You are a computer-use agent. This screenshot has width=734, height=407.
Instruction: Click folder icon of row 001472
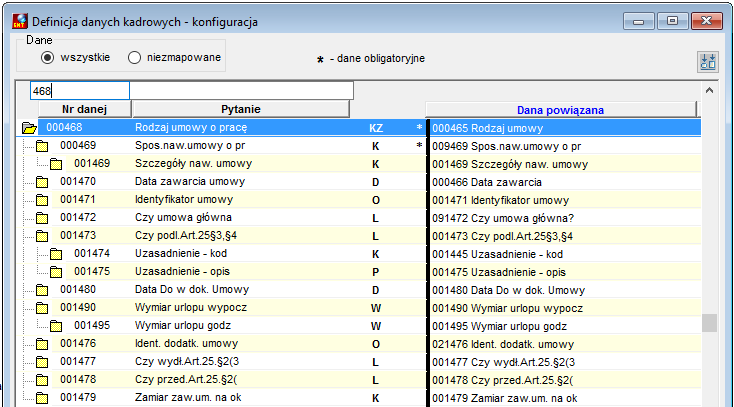tap(42, 218)
